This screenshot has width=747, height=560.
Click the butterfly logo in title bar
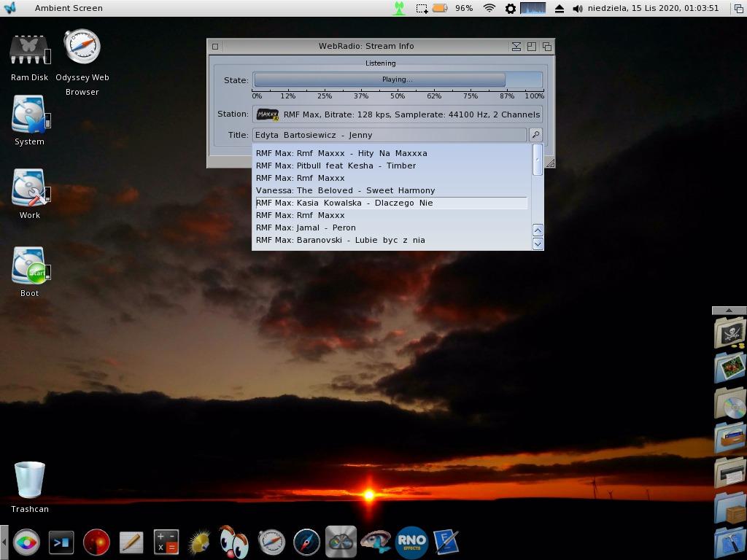click(10, 8)
